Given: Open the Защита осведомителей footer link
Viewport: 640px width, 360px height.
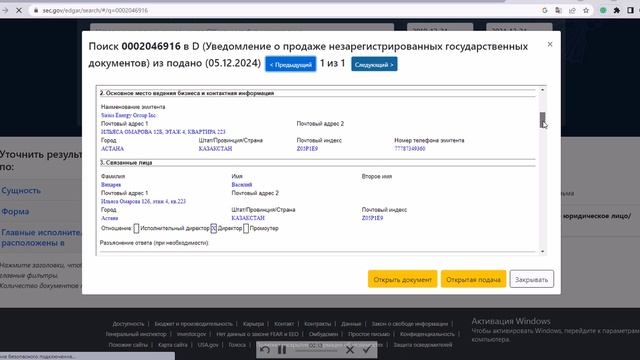Looking at the screenshot, I should [x=422, y=344].
